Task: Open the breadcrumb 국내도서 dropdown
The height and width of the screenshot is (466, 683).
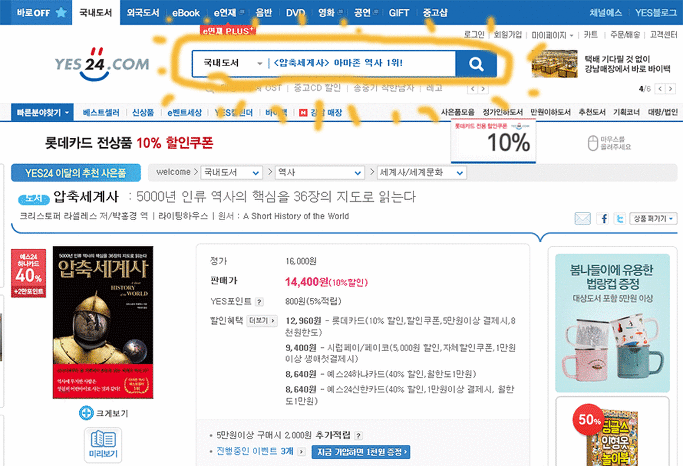Action: 231,172
